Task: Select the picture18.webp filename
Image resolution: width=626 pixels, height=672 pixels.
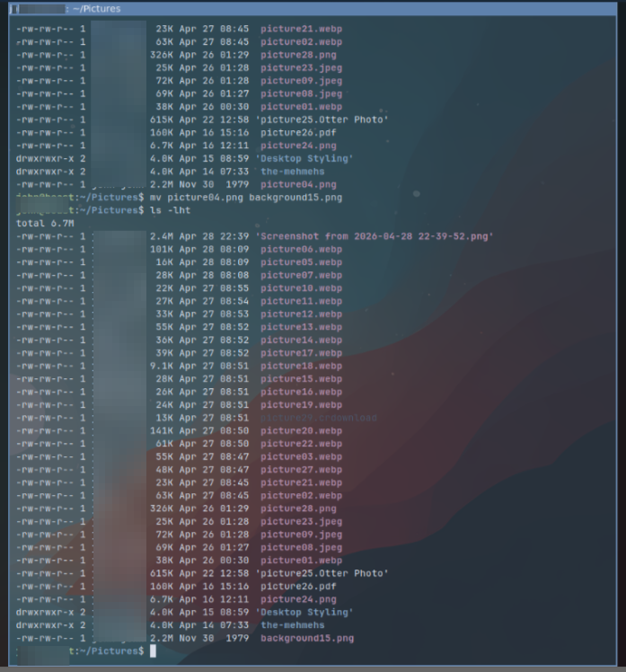Action: pyautogui.click(x=301, y=366)
